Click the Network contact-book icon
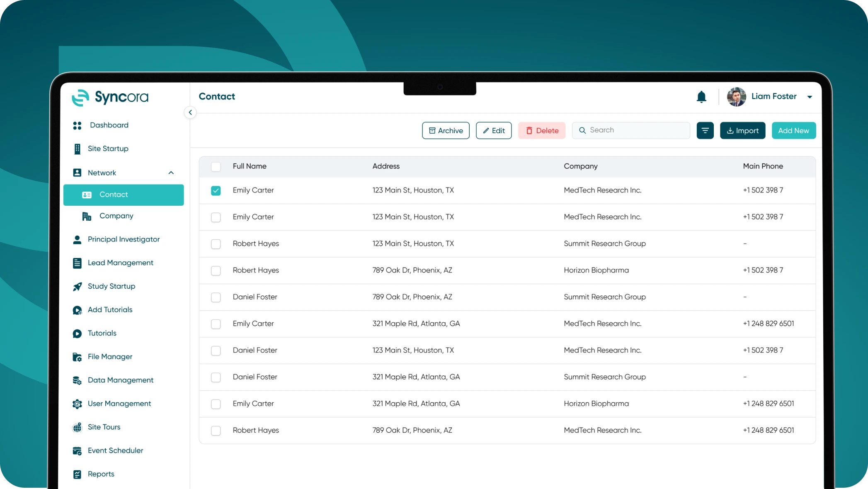 77,173
